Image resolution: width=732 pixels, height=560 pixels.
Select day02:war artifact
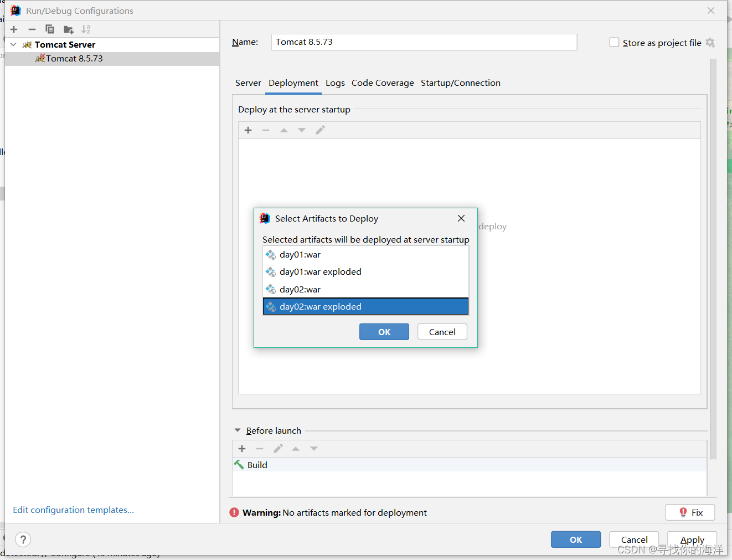tap(365, 289)
